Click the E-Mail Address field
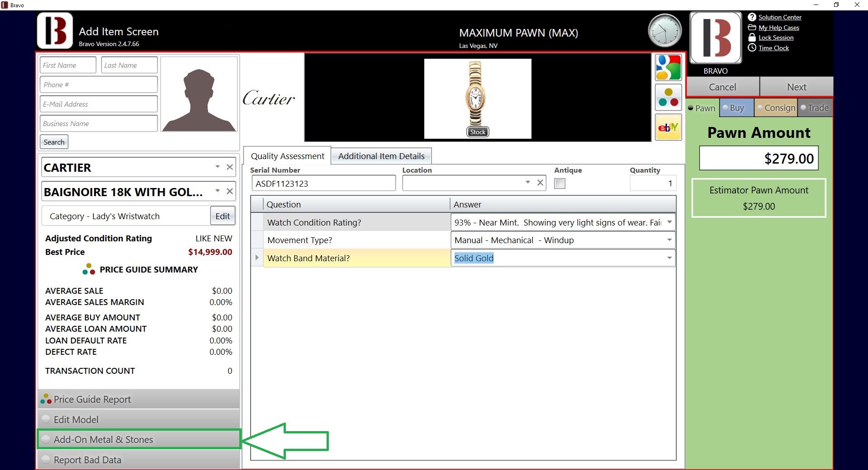The width and height of the screenshot is (868, 470). click(99, 104)
